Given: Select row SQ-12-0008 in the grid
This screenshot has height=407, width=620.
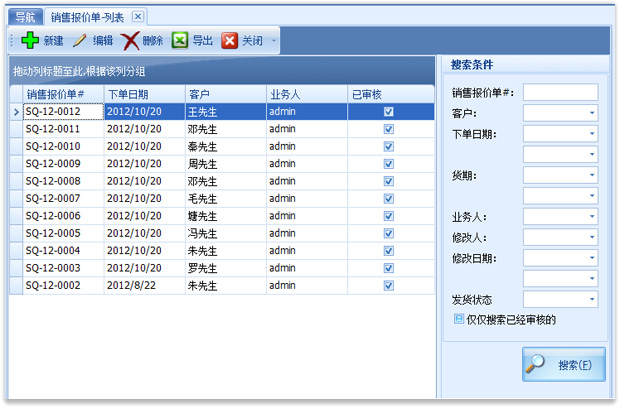Looking at the screenshot, I should (62, 181).
